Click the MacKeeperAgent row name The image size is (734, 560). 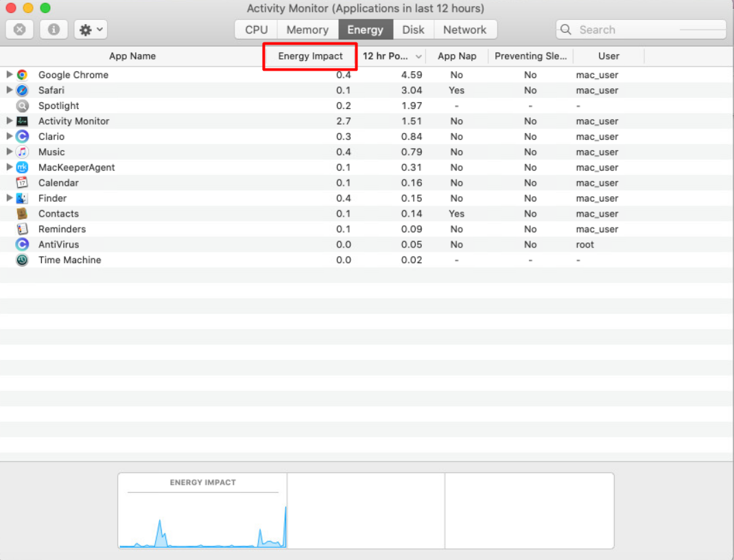(76, 167)
